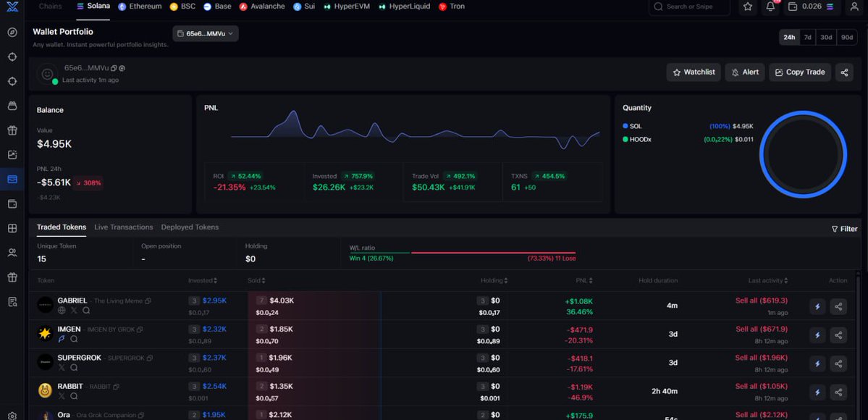This screenshot has height=420, width=868.
Task: Add wallet to Watchlist
Action: (694, 72)
